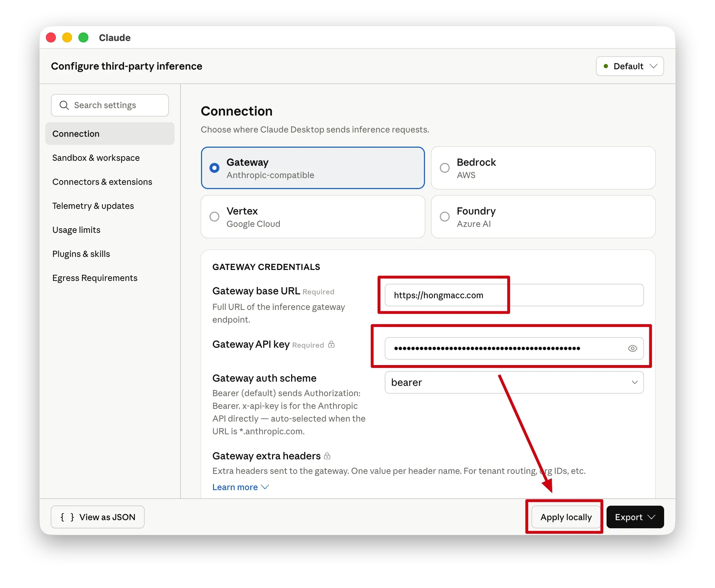715x588 pixels.
Task: Open Connectors & extensions settings
Action: pos(110,182)
